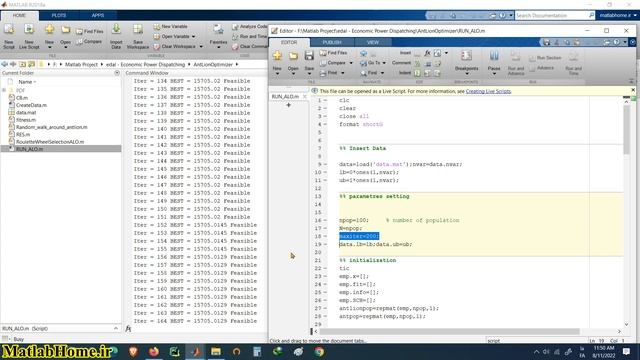Expand Go To dropdown in Editor
Screen dimensions: 640x360
coord(384,63)
